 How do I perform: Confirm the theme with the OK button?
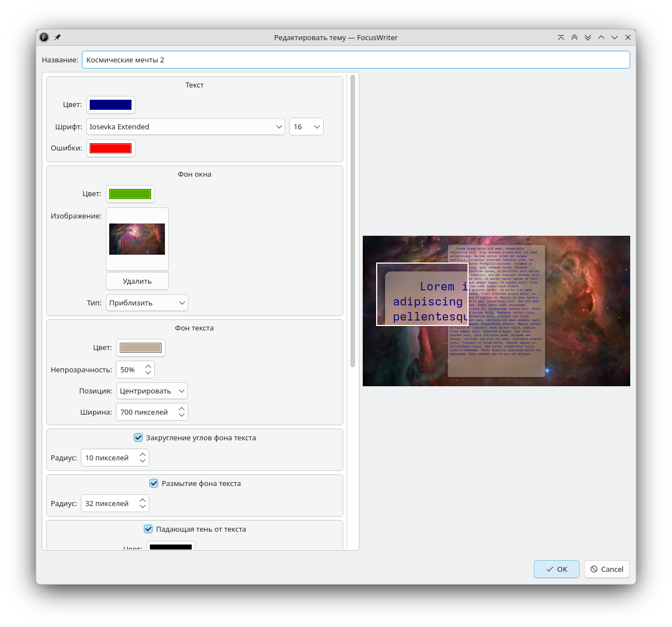pos(556,569)
